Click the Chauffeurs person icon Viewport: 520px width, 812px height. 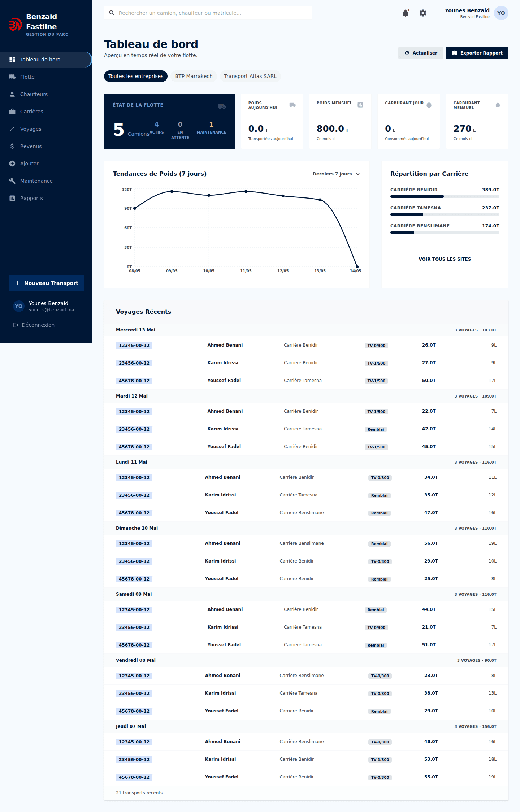click(x=12, y=94)
